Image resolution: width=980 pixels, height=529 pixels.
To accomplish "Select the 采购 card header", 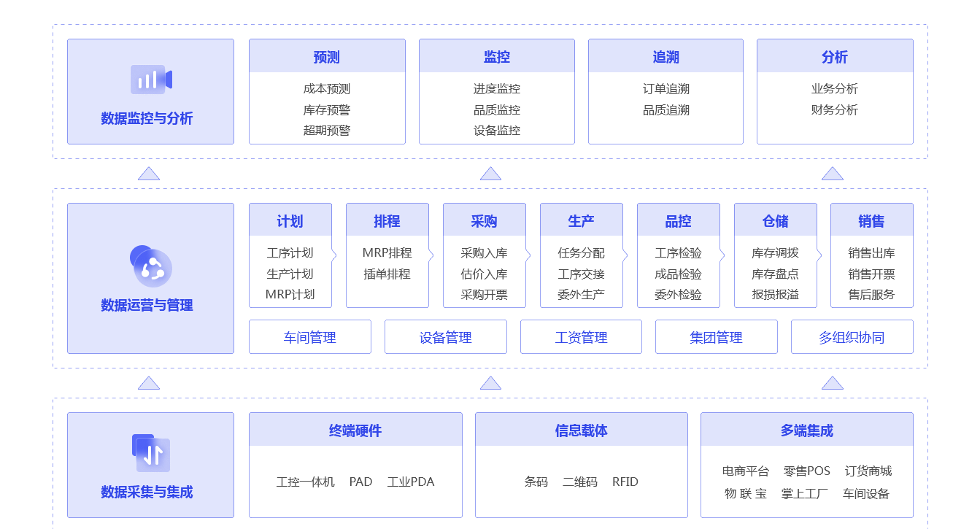I will (x=484, y=220).
